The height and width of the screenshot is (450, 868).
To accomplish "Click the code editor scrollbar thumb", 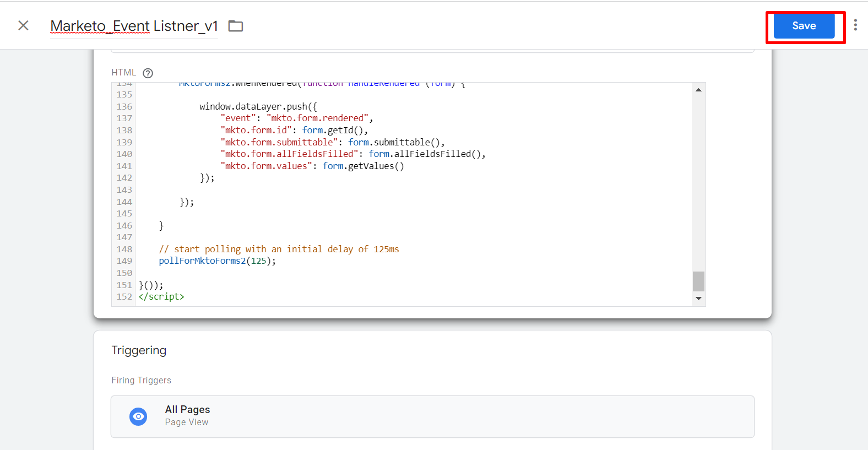I will tap(698, 281).
